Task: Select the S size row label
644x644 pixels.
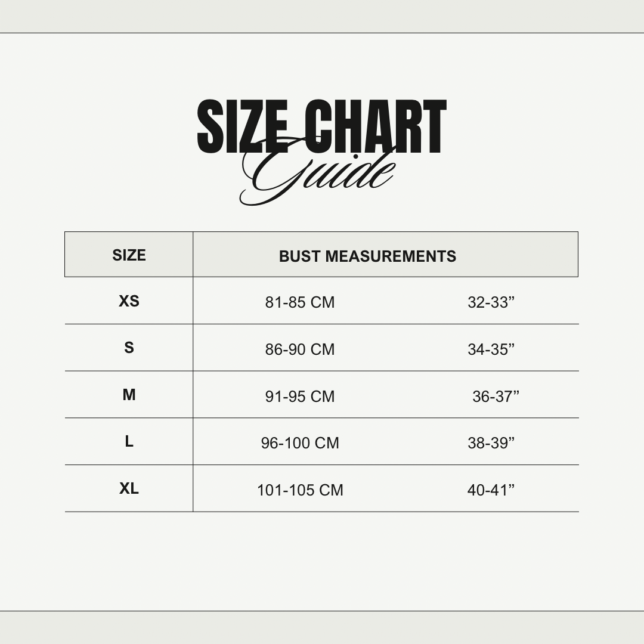Action: click(129, 348)
